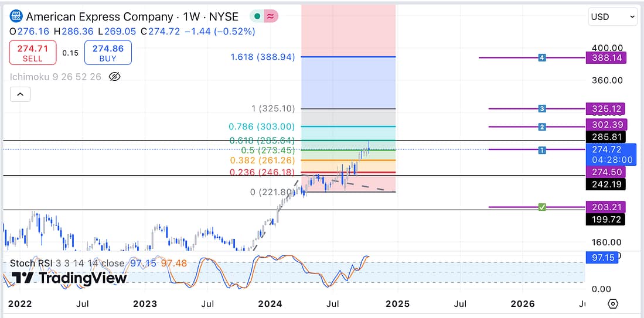644x318 pixels.
Task: Open chart settings hexagon icon
Action: click(x=612, y=303)
